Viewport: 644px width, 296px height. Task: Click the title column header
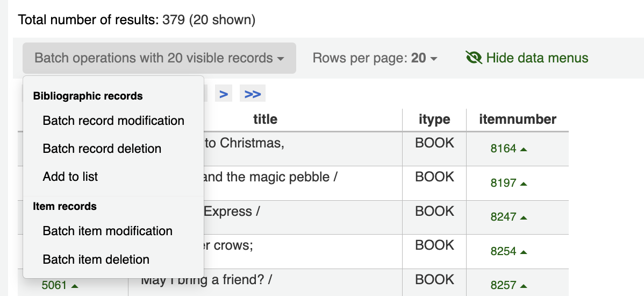point(265,119)
